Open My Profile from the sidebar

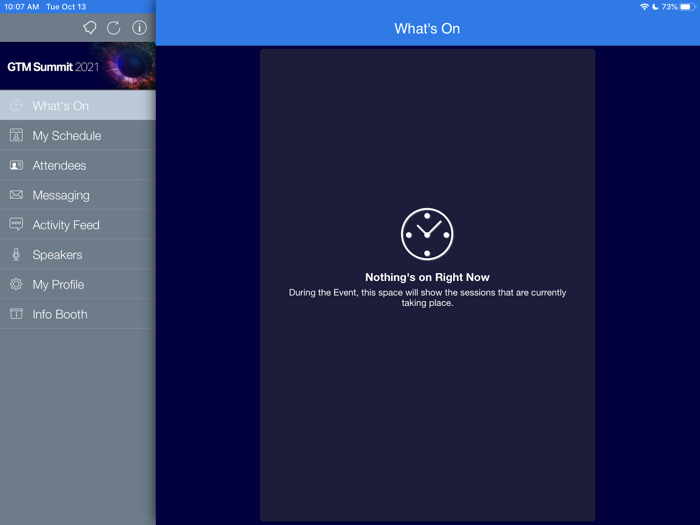tap(78, 284)
